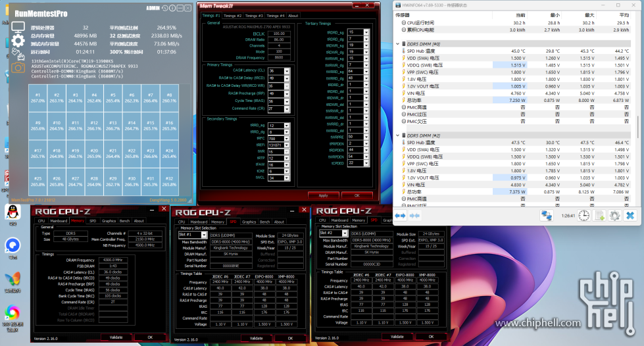The height and width of the screenshot is (346, 644).
Task: Reset timer with HWiNFO clock icon
Action: coord(584,215)
